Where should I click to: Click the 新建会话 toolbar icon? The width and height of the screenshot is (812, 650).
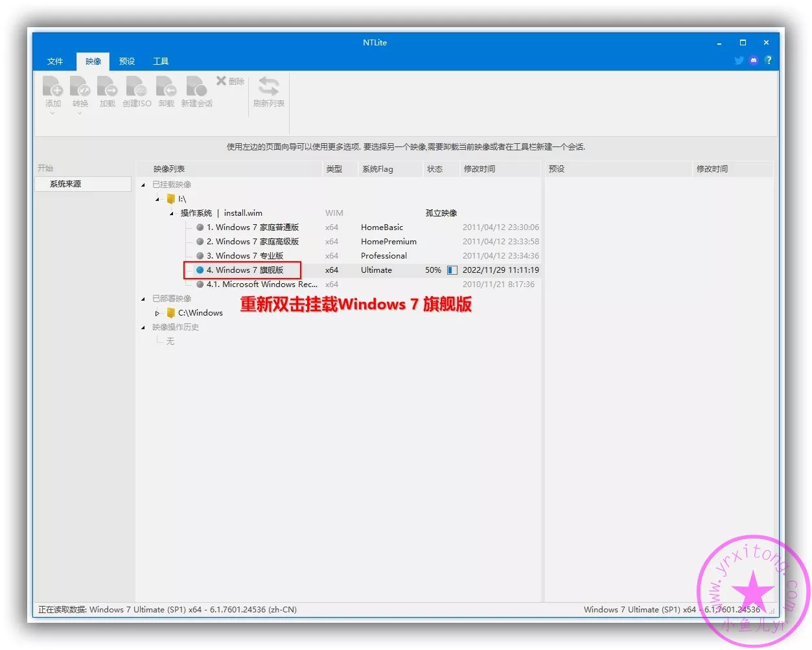tap(196, 86)
